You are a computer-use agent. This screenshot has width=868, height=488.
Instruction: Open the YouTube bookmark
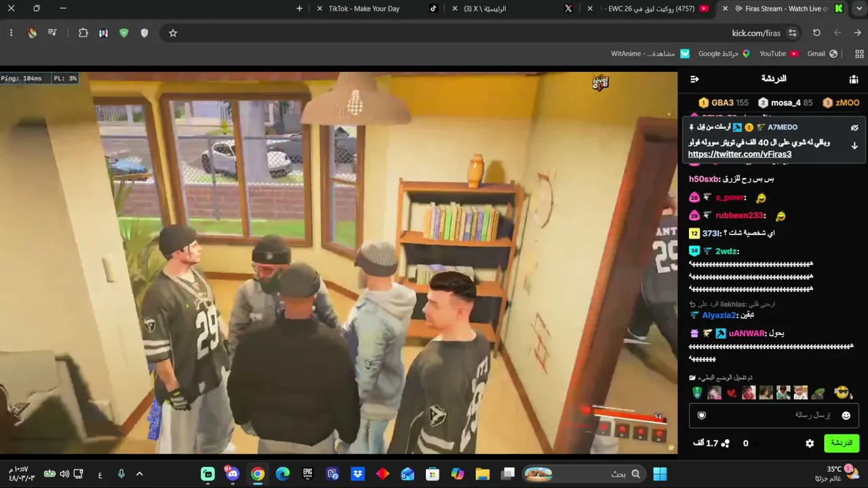778,54
